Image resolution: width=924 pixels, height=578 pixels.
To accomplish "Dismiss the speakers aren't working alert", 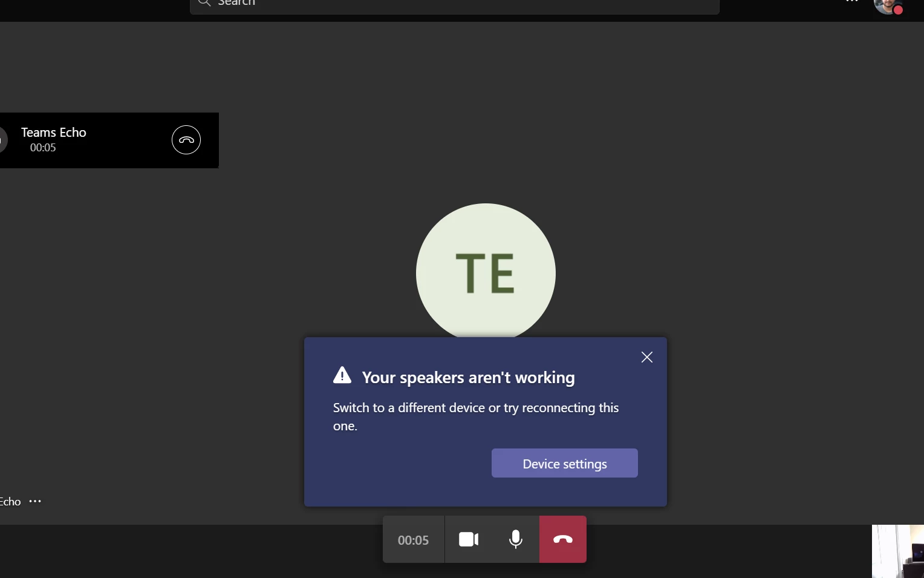I will [x=647, y=357].
